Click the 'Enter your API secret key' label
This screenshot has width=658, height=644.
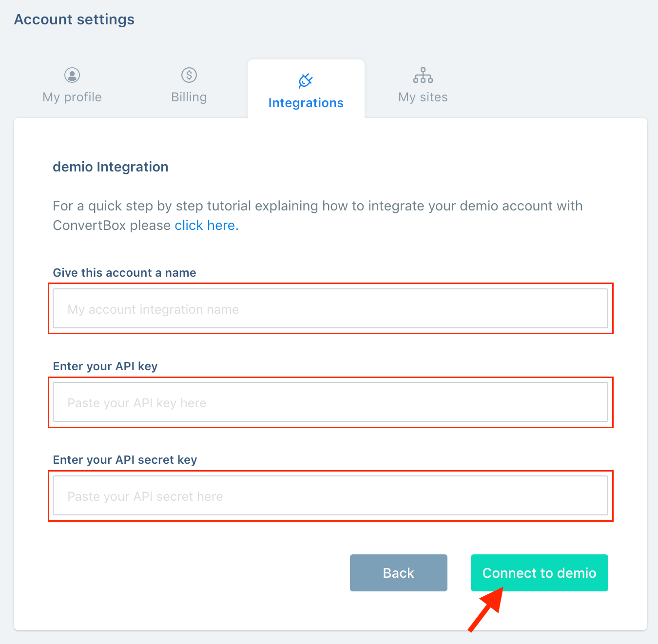125,460
